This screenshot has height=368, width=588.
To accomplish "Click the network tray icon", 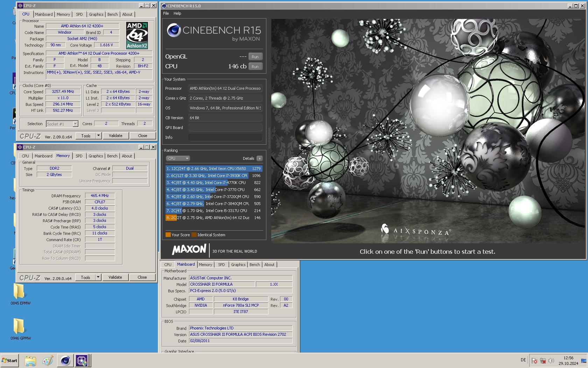I will pos(543,361).
